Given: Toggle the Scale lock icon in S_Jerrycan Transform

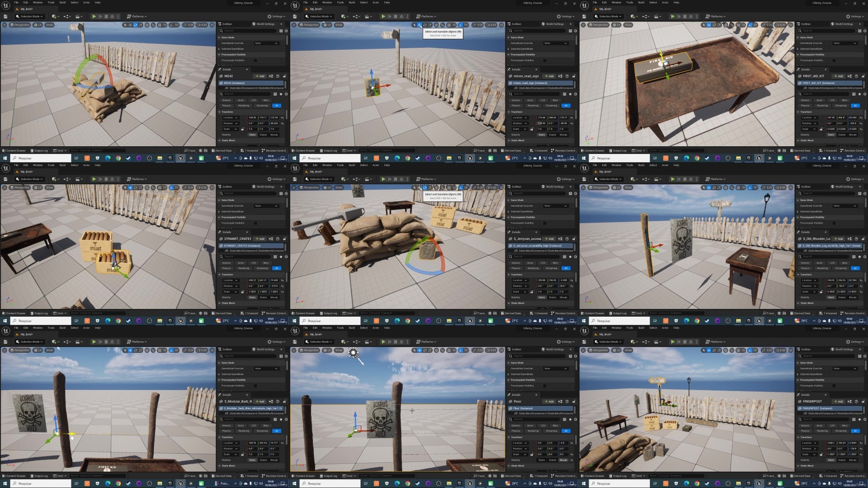Looking at the screenshot, I should [532, 292].
